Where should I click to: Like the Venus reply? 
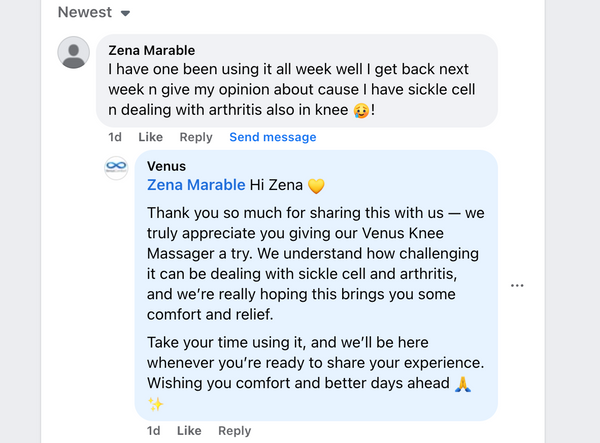[188, 430]
